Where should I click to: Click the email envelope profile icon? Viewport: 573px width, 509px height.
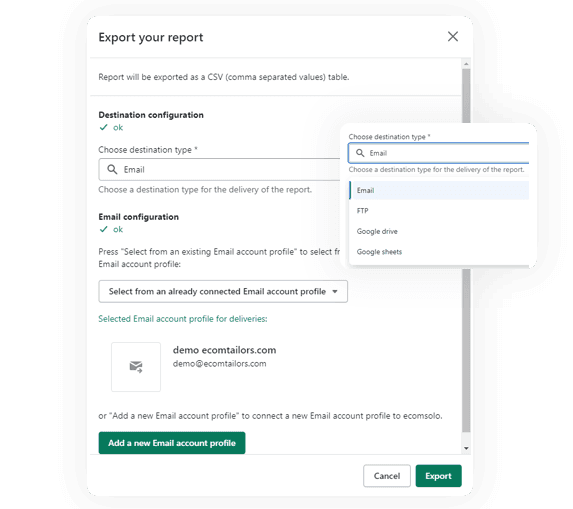136,367
